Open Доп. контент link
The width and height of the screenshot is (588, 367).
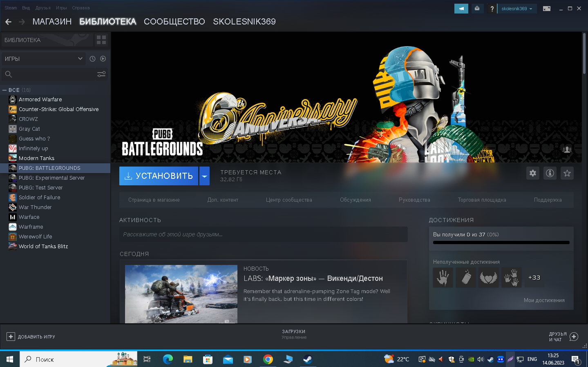(x=223, y=200)
